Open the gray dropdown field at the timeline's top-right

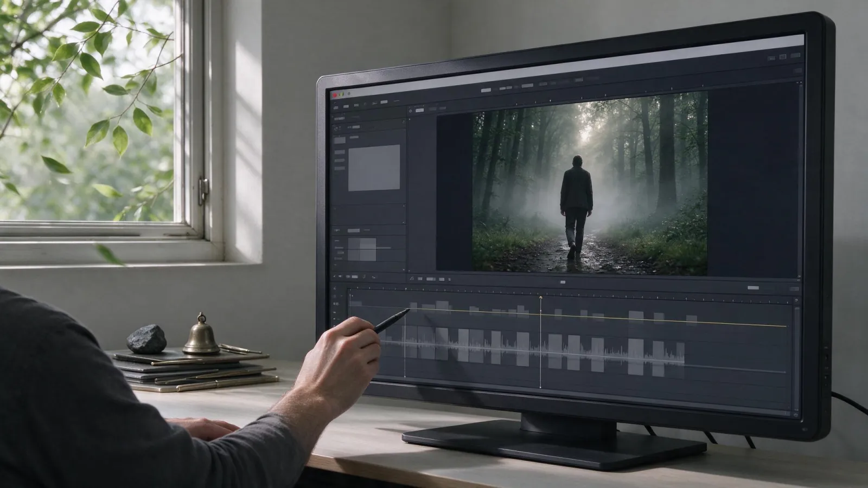click(753, 288)
